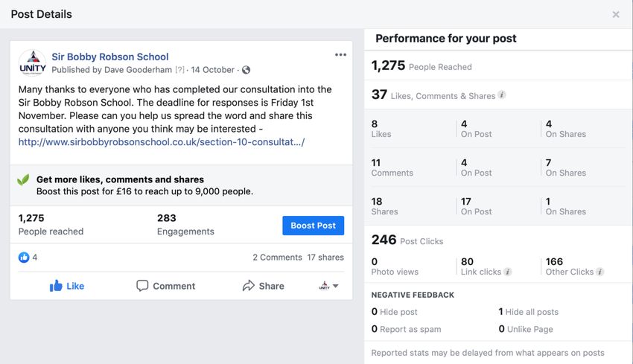Close the Post Details dialog
The image size is (633, 364).
click(x=616, y=15)
